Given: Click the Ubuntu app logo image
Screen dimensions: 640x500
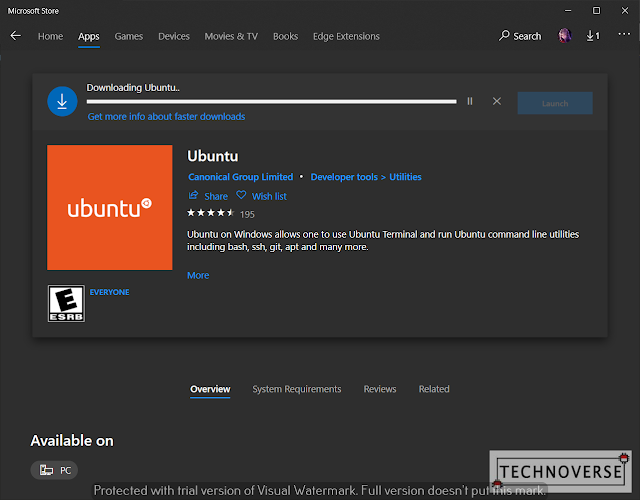Looking at the screenshot, I should point(110,207).
